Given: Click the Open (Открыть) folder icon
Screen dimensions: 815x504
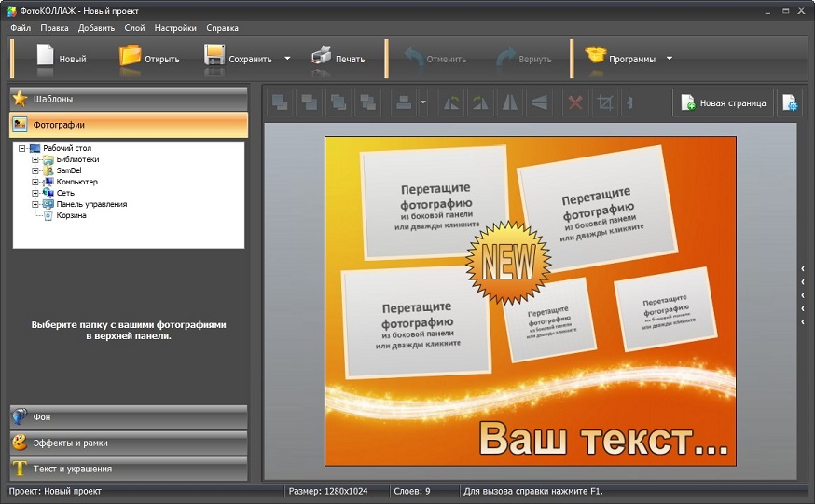Looking at the screenshot, I should pyautogui.click(x=130, y=56).
